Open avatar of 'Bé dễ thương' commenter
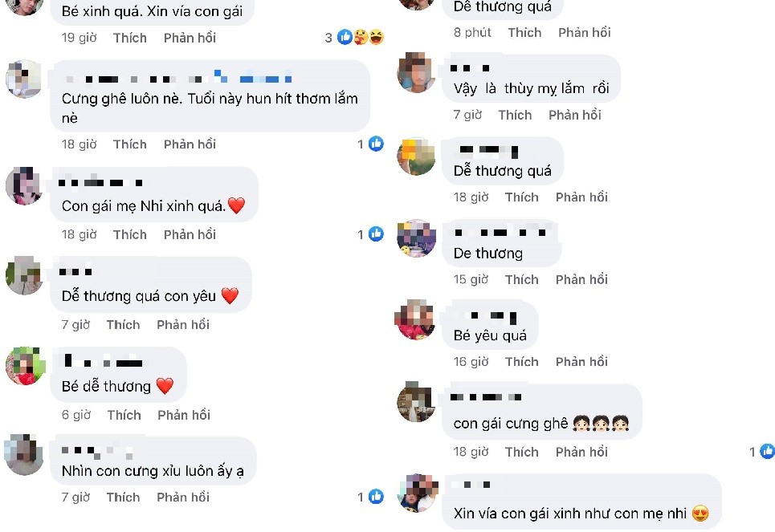775x532 pixels. click(x=25, y=366)
